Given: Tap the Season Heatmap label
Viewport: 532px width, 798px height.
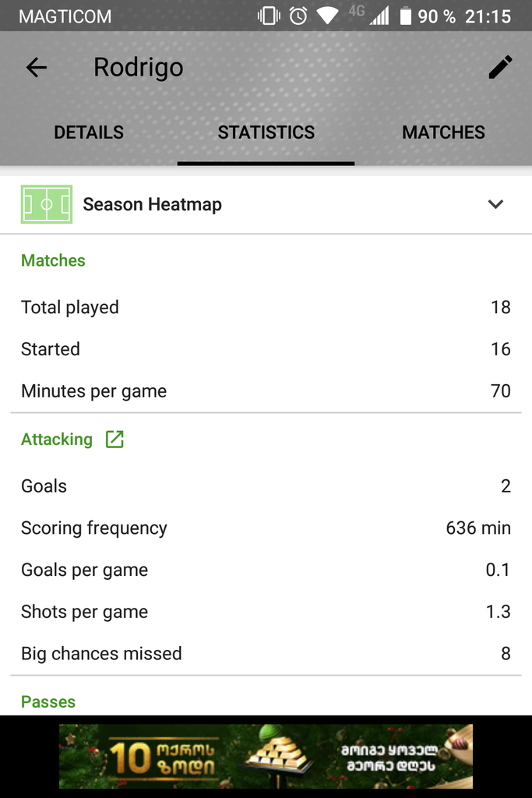Looking at the screenshot, I should coord(153,204).
